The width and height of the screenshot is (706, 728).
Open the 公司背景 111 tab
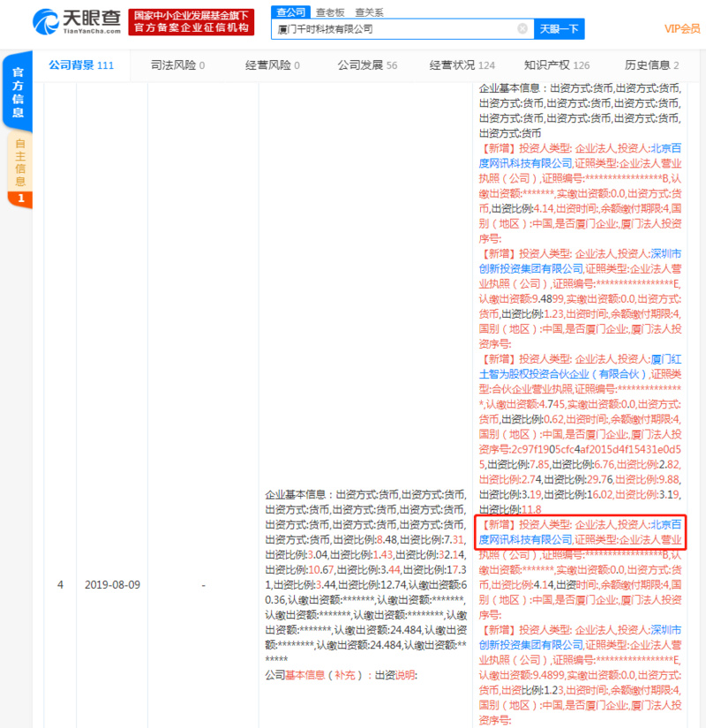coord(80,65)
